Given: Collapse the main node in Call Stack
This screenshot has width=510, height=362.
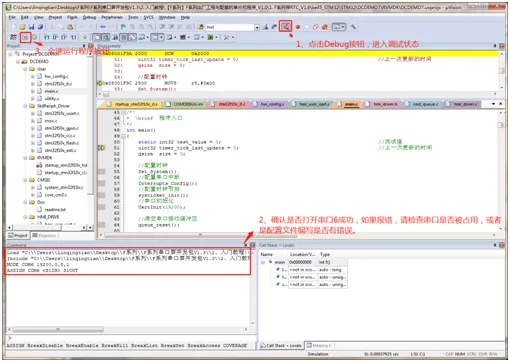Looking at the screenshot, I should [x=263, y=262].
